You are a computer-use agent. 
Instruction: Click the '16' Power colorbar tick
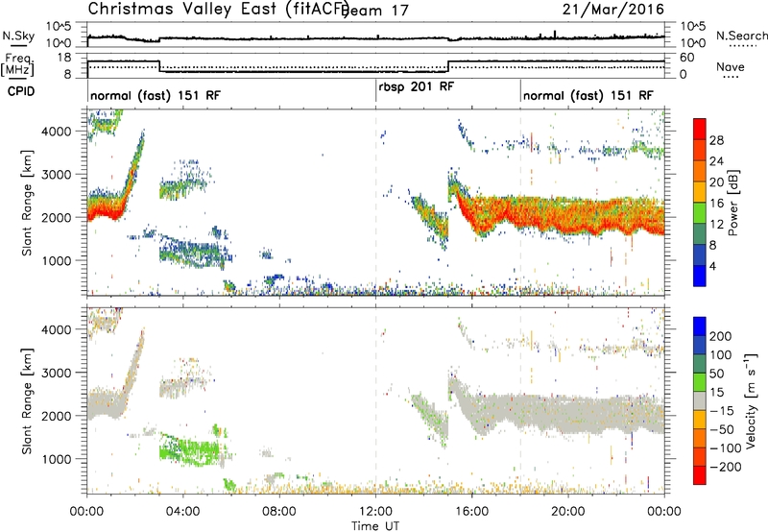click(x=716, y=203)
